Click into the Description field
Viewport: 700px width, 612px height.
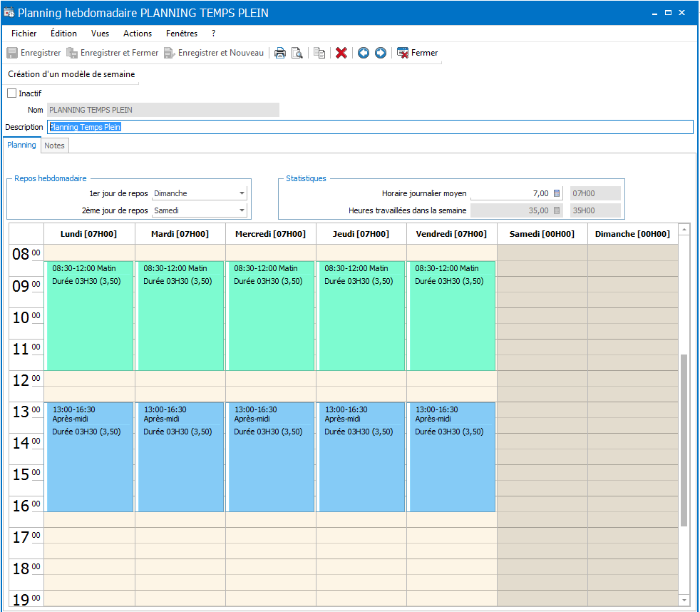(x=370, y=127)
